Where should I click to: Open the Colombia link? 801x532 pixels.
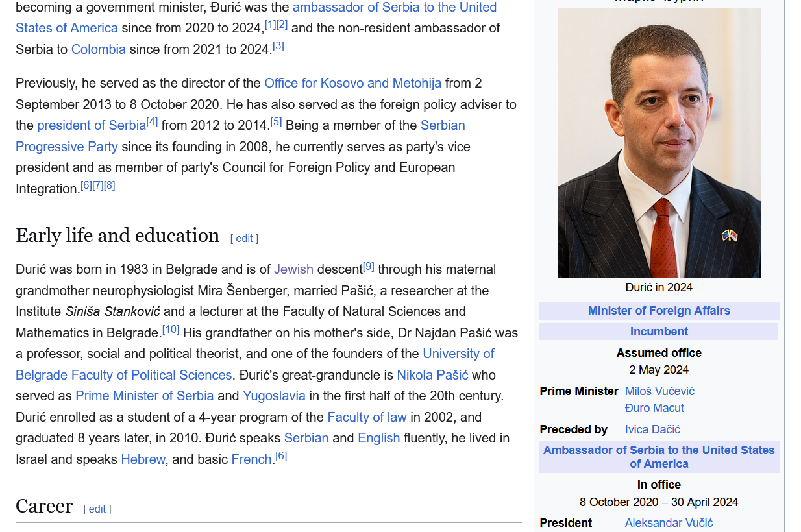tap(99, 50)
